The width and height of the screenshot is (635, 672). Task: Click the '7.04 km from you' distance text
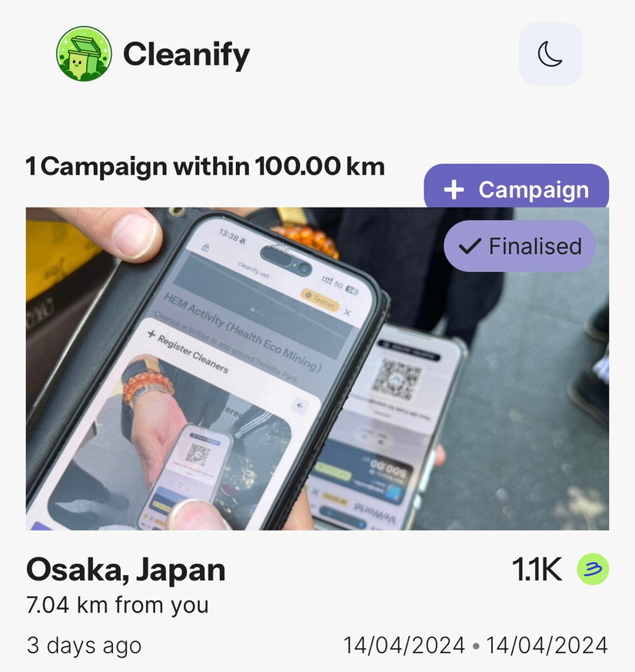pos(118,605)
